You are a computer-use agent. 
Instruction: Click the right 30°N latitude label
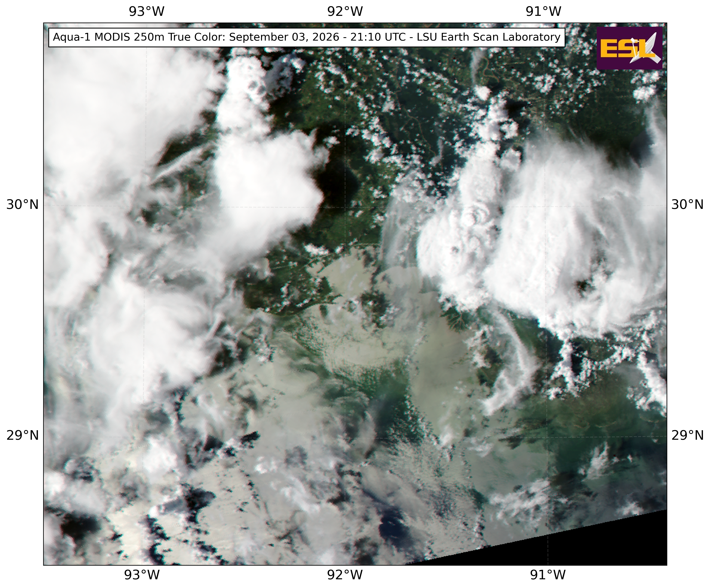(x=687, y=205)
